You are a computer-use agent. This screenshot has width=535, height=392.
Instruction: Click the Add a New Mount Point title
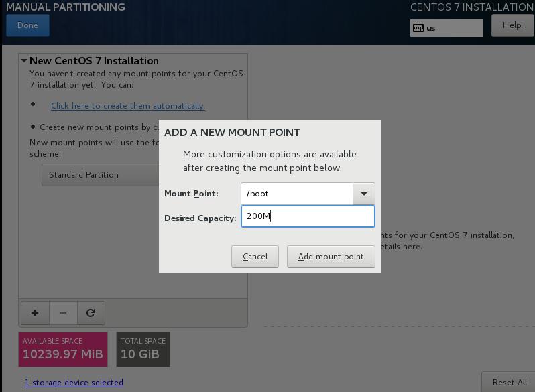pos(232,133)
